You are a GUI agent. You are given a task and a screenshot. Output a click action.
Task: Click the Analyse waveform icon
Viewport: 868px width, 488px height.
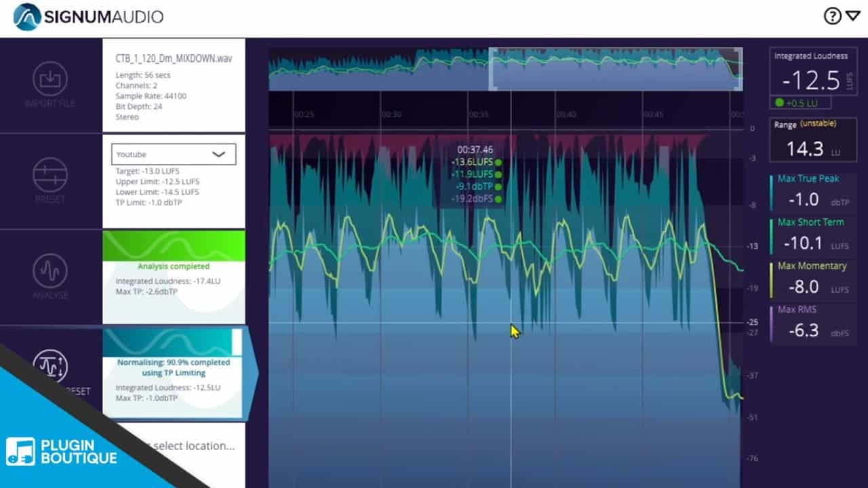(50, 270)
